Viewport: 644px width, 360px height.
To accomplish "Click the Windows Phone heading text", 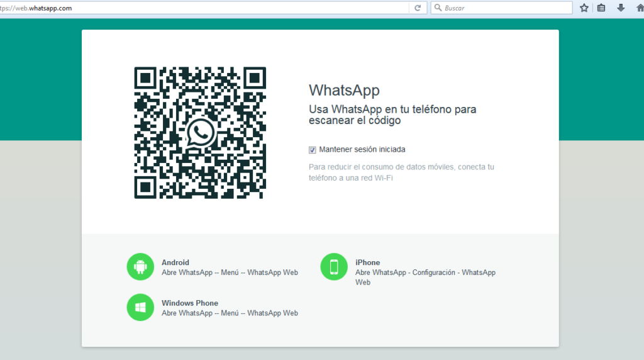I will click(x=190, y=303).
